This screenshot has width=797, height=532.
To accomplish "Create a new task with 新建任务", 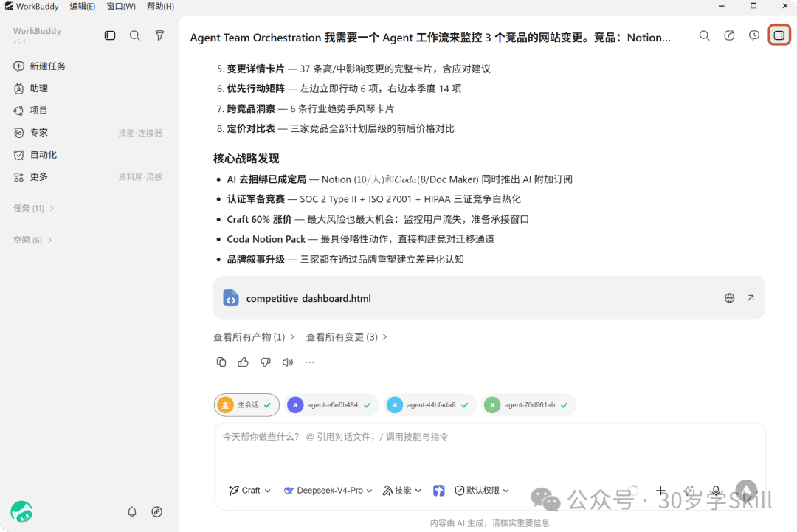I will pyautogui.click(x=40, y=66).
